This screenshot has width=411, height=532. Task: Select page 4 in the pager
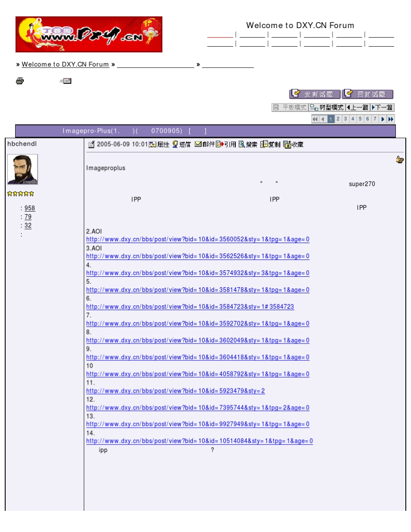pos(353,119)
